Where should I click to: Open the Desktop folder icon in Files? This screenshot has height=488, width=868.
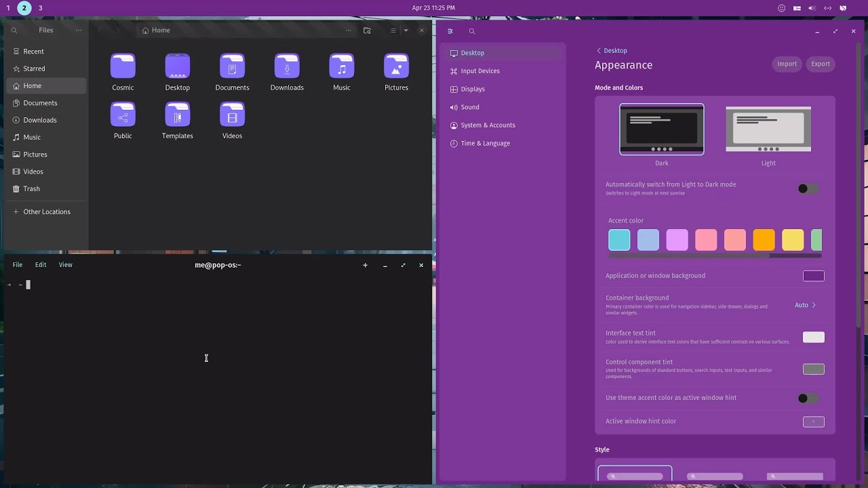177,66
